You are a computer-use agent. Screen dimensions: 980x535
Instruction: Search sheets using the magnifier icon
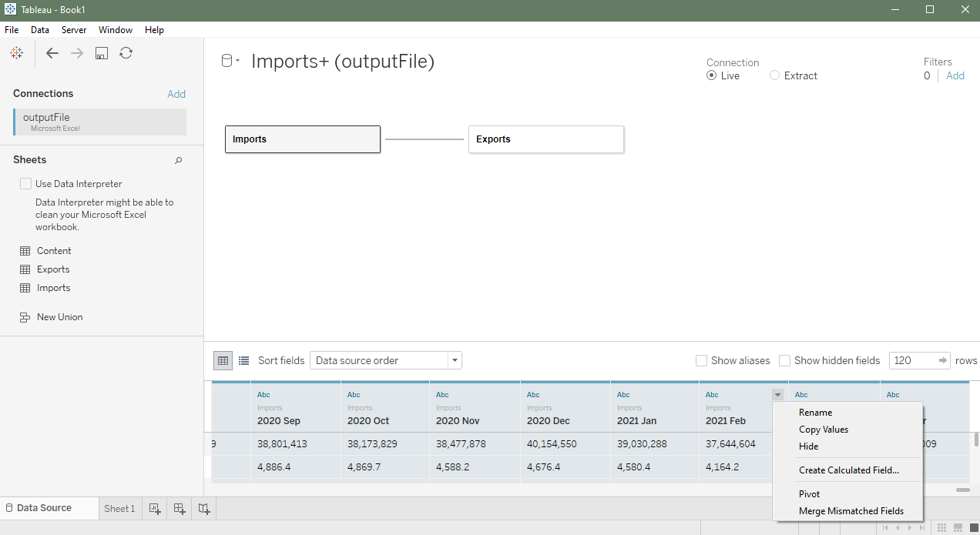pos(179,160)
